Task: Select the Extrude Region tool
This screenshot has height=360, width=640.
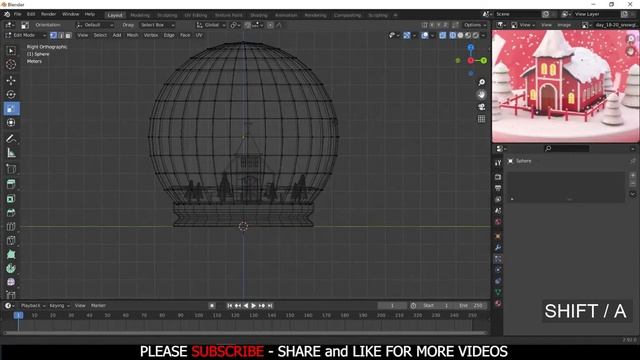Action: (x=11, y=184)
